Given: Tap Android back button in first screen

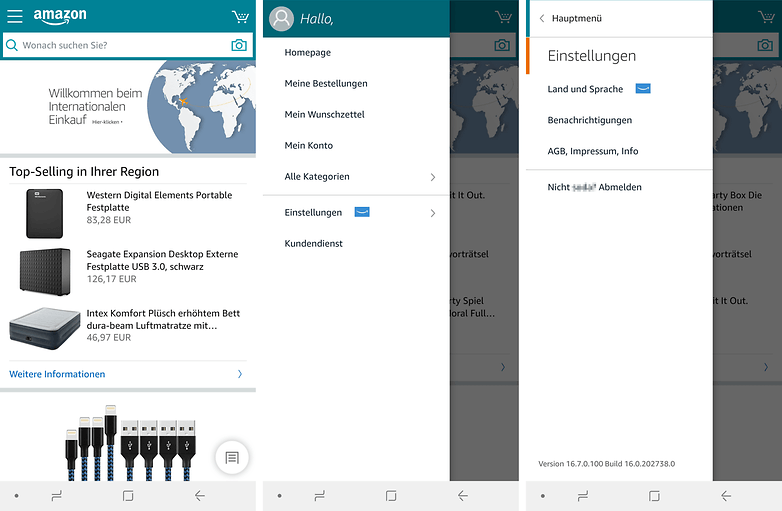Looking at the screenshot, I should pos(199,496).
